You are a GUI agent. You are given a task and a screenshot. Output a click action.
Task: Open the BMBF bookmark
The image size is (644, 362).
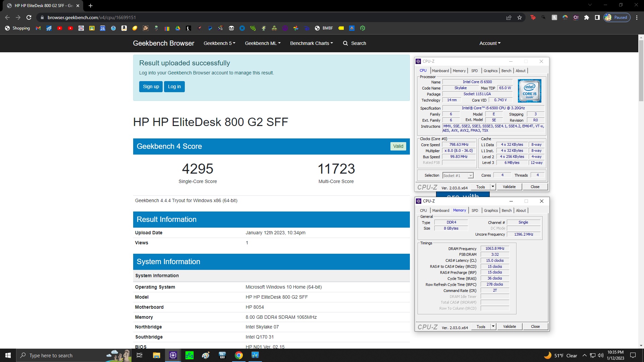click(324, 28)
